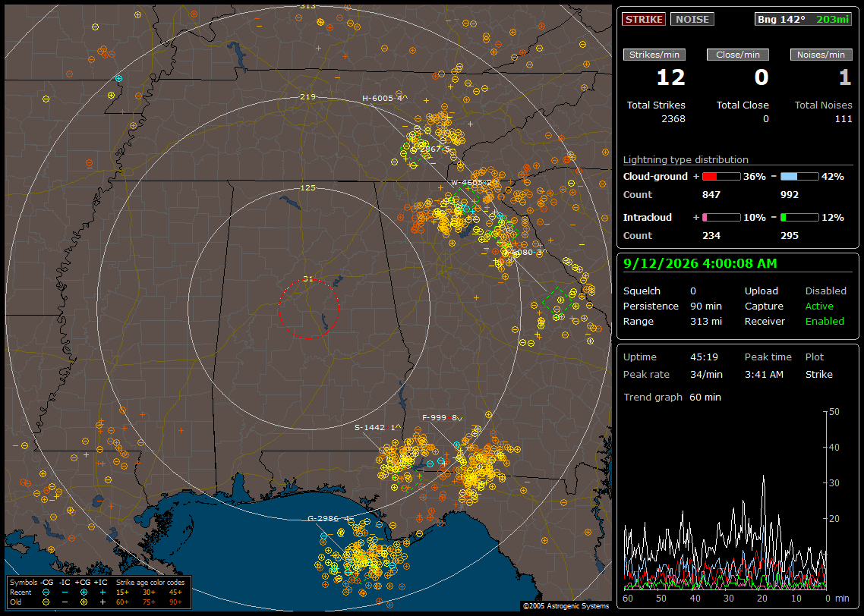Click the Range 313 mi value

(706, 321)
